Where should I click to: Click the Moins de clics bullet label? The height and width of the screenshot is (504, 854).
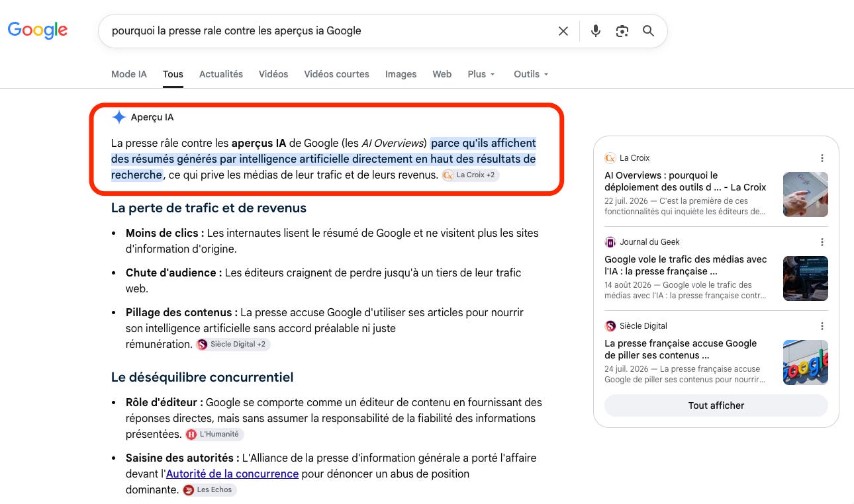coord(165,233)
